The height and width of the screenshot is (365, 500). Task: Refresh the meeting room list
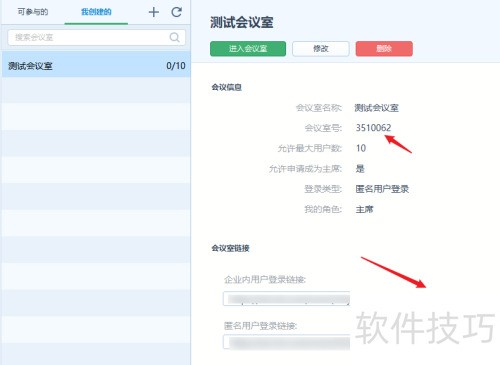pyautogui.click(x=176, y=12)
